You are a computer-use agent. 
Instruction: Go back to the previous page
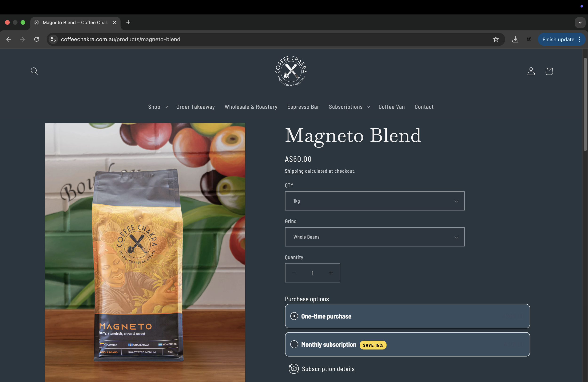pos(9,39)
